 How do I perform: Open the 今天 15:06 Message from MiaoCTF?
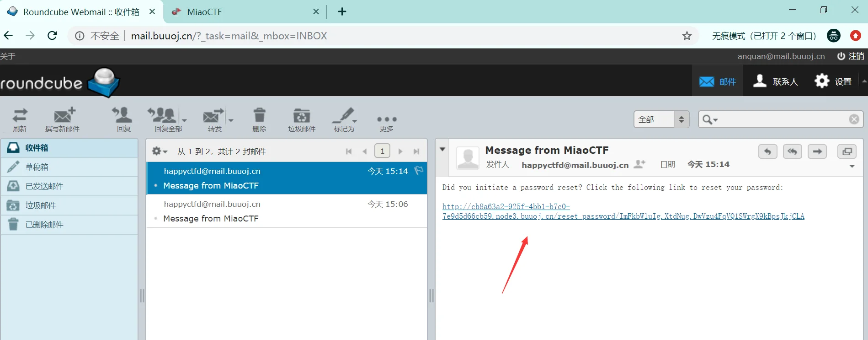[x=287, y=211]
